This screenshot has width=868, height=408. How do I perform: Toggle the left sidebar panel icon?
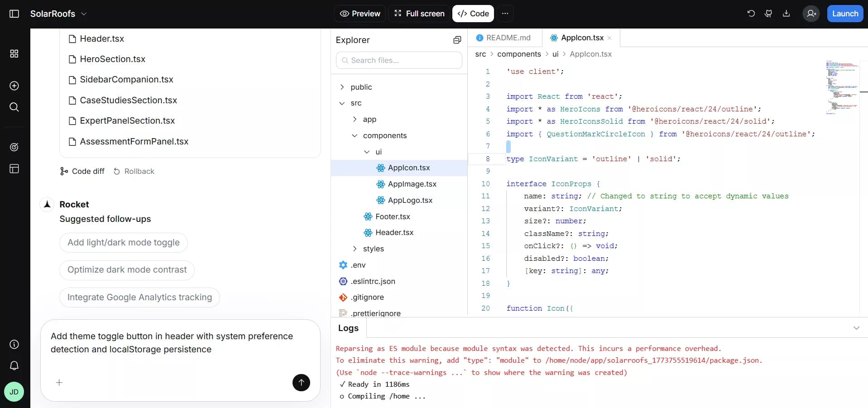pos(14,14)
